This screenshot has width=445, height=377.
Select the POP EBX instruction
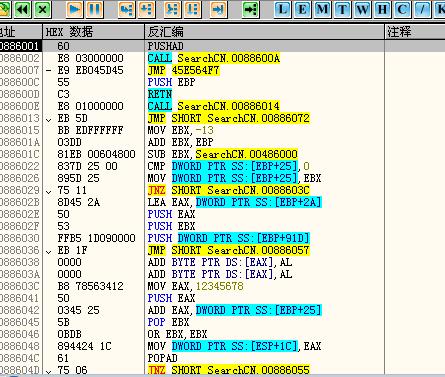[168, 322]
